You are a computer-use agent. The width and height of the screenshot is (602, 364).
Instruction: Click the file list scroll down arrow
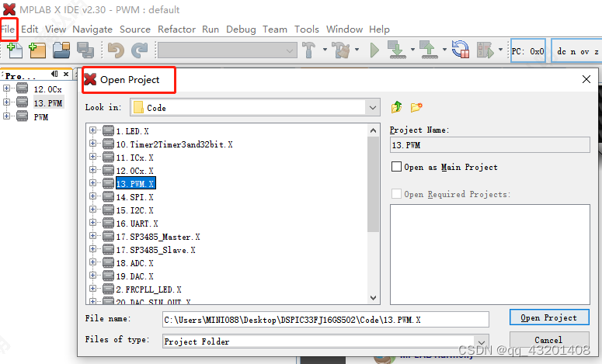coord(373,298)
